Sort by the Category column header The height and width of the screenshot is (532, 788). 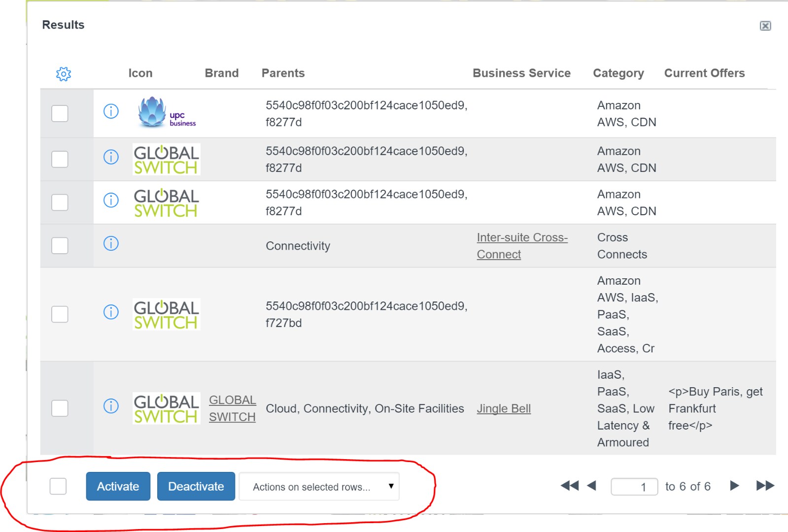618,73
